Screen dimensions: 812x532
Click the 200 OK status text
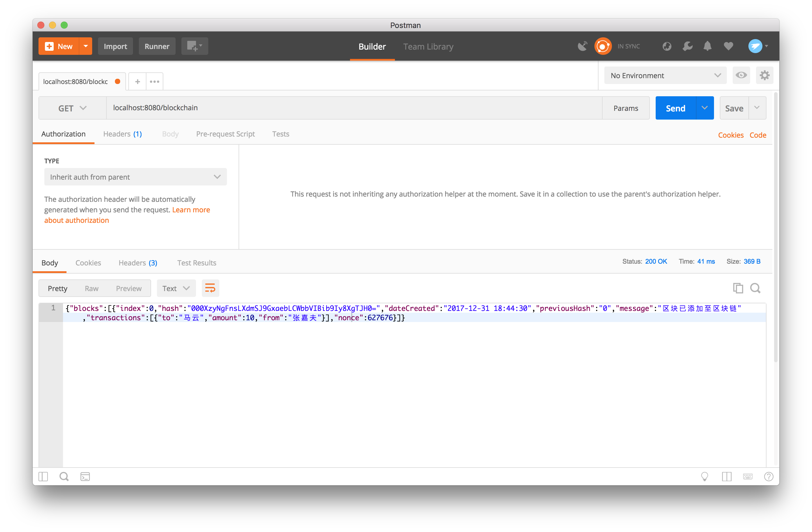tap(656, 261)
